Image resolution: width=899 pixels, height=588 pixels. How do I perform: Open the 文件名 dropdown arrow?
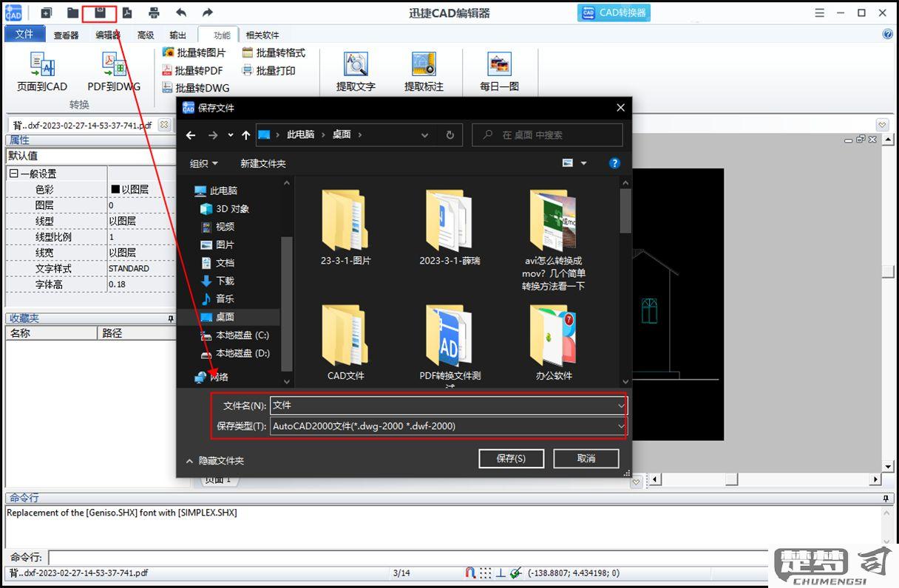click(621, 406)
